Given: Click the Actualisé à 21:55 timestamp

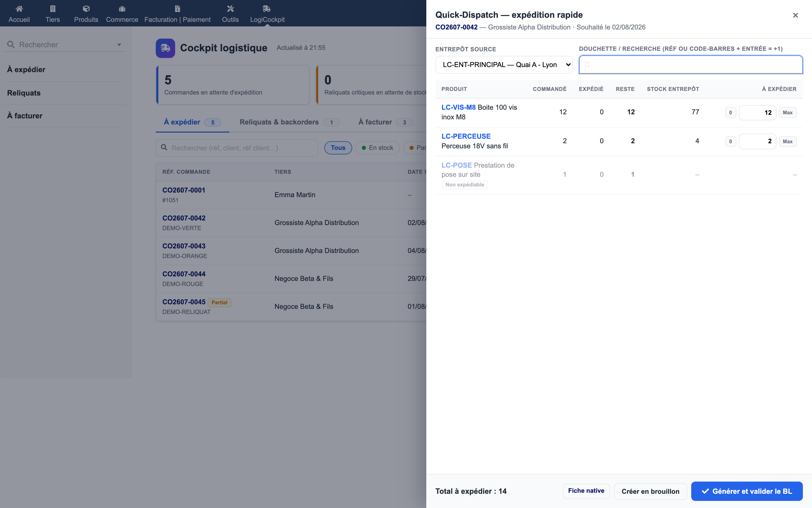Looking at the screenshot, I should pyautogui.click(x=301, y=48).
